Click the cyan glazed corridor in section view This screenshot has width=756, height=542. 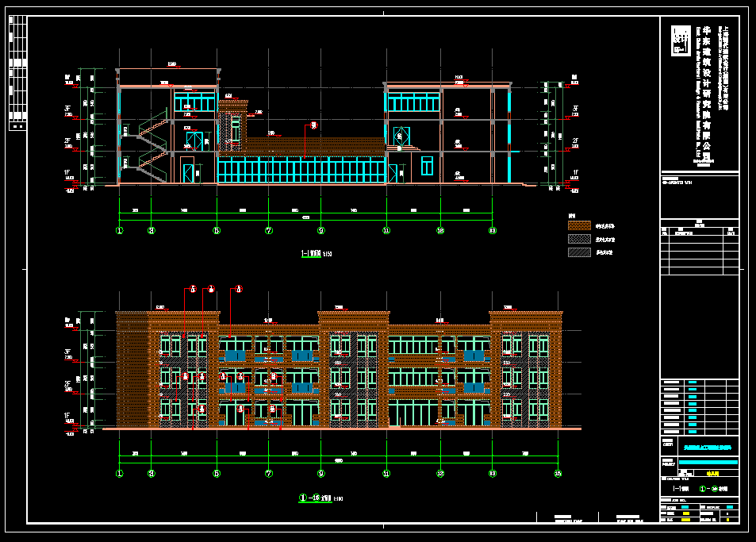click(301, 169)
